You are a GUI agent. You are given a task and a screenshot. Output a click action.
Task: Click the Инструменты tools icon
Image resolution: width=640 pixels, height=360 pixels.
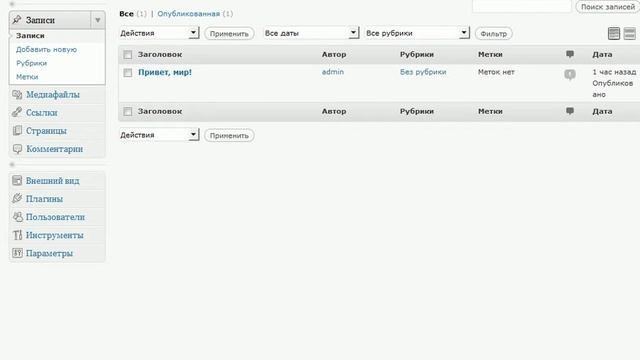point(17,235)
